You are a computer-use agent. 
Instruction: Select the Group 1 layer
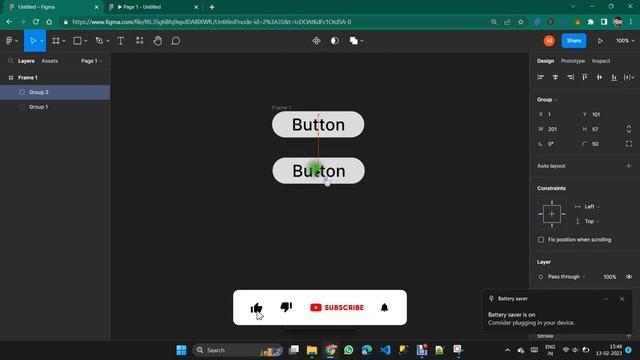pyautogui.click(x=55, y=107)
